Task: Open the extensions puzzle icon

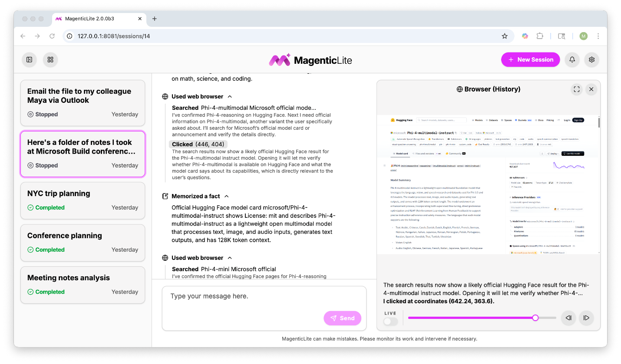Action: 540,36
